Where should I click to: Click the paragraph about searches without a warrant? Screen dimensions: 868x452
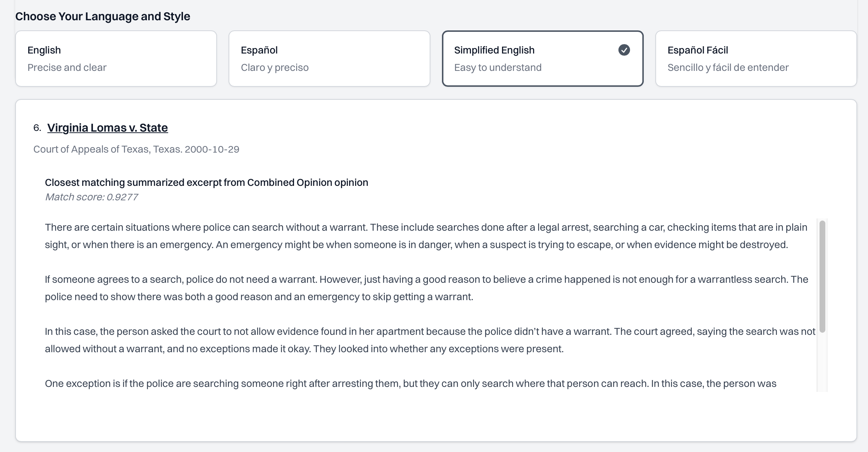click(x=426, y=236)
